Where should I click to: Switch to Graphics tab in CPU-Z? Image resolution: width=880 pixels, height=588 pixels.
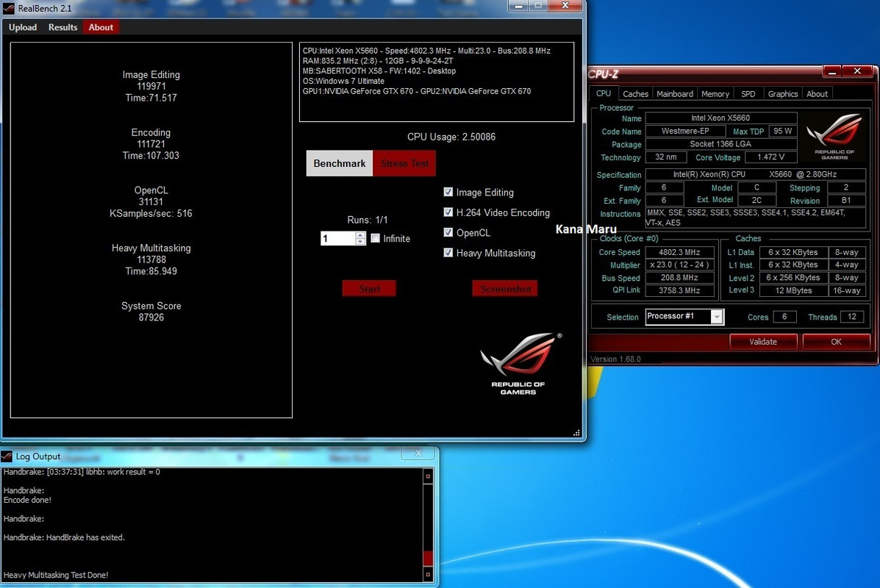pyautogui.click(x=783, y=93)
